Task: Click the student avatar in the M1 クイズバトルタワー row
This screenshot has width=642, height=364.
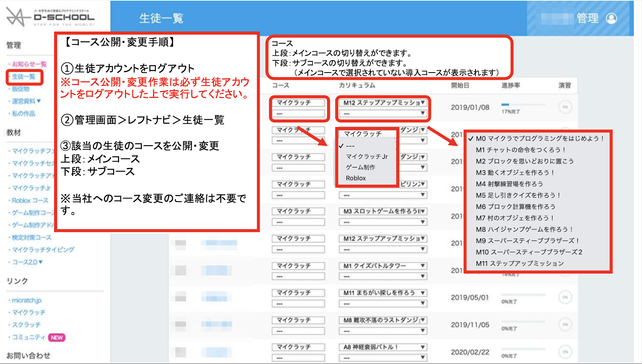Action: click(x=181, y=271)
